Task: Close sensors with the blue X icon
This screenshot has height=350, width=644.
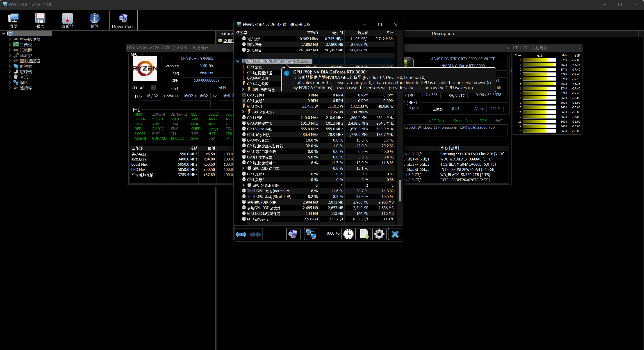Action: point(395,234)
